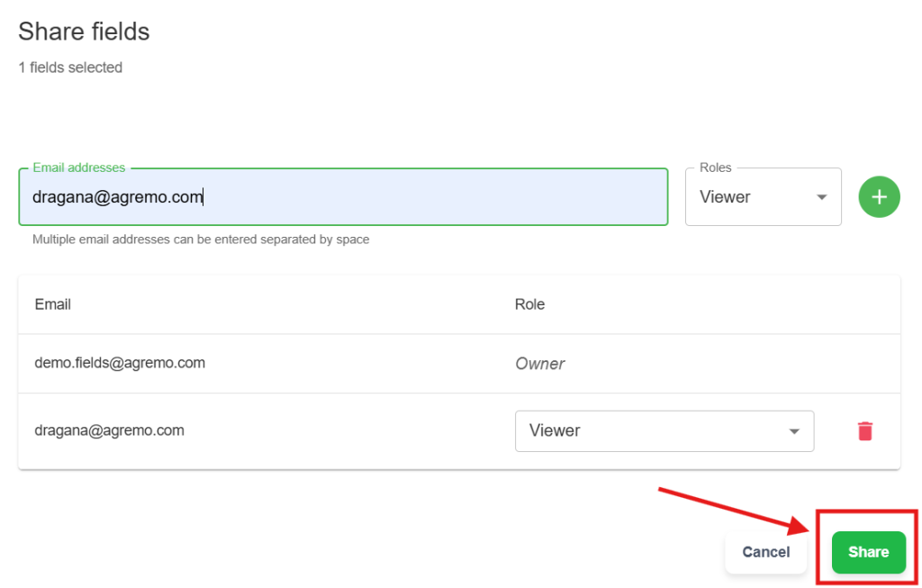Select the dragana@agremo.com entry in the table
The image size is (922, 588).
pos(109,430)
